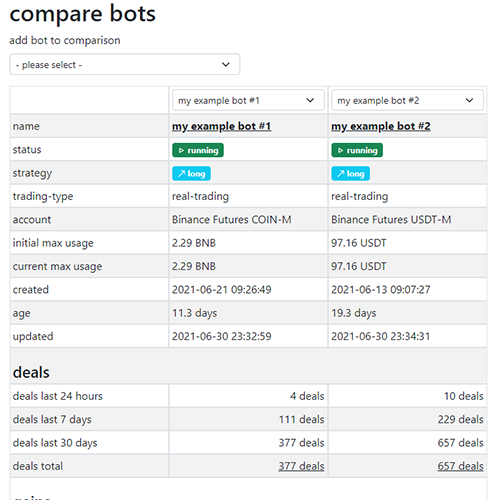Open the '377 deals' total link
This screenshot has height=500, width=500.
click(x=301, y=466)
